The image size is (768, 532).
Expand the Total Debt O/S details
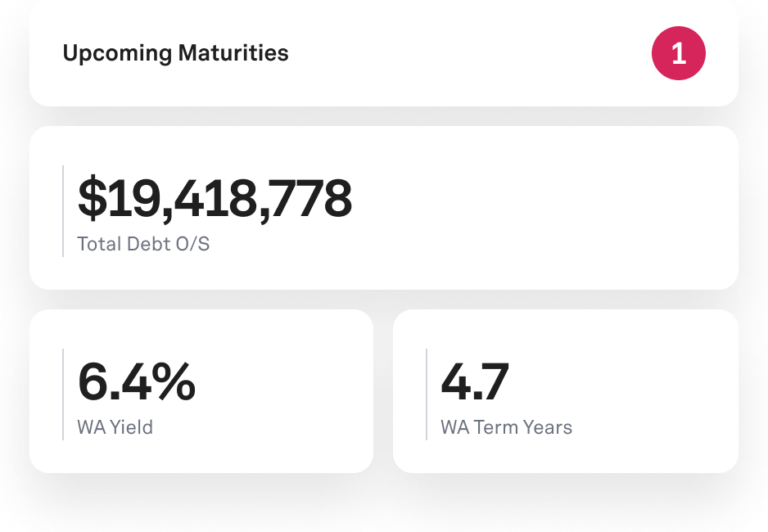pyautogui.click(x=384, y=207)
